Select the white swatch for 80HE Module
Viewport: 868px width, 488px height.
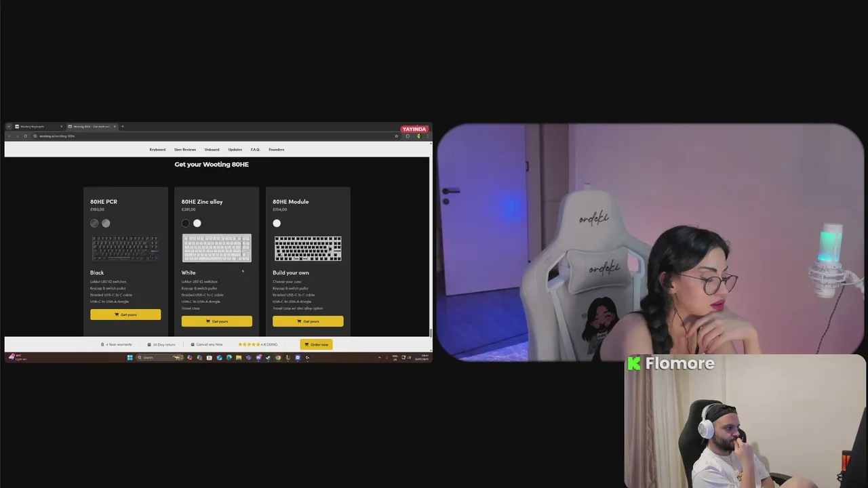click(277, 223)
